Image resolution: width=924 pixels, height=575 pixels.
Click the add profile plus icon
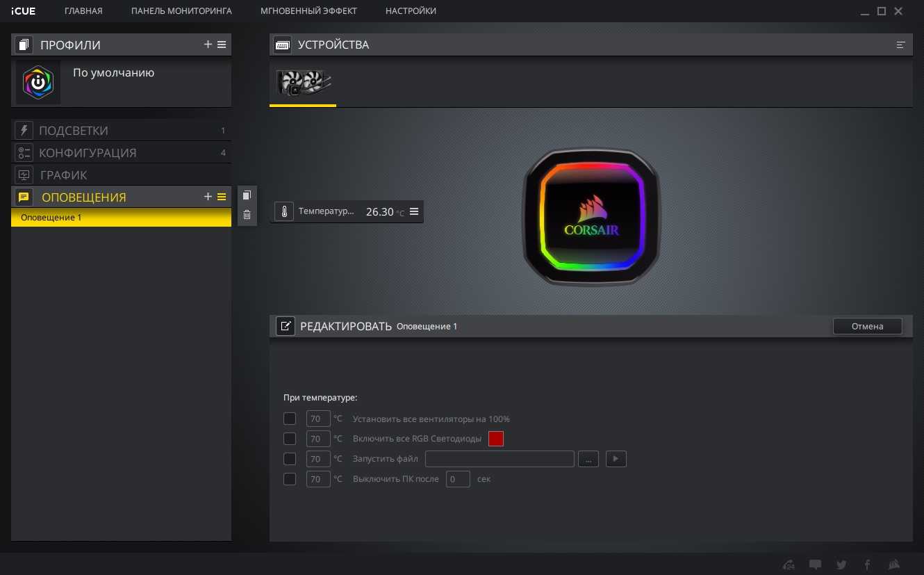[x=208, y=44]
